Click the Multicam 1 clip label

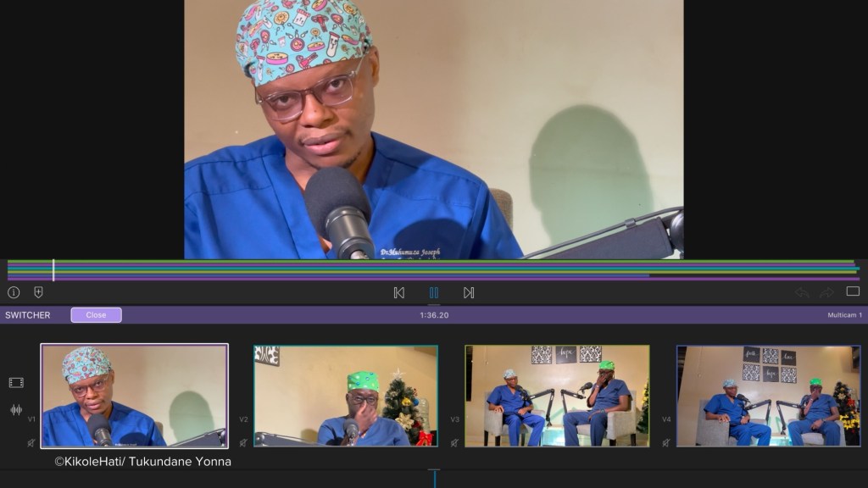[844, 315]
